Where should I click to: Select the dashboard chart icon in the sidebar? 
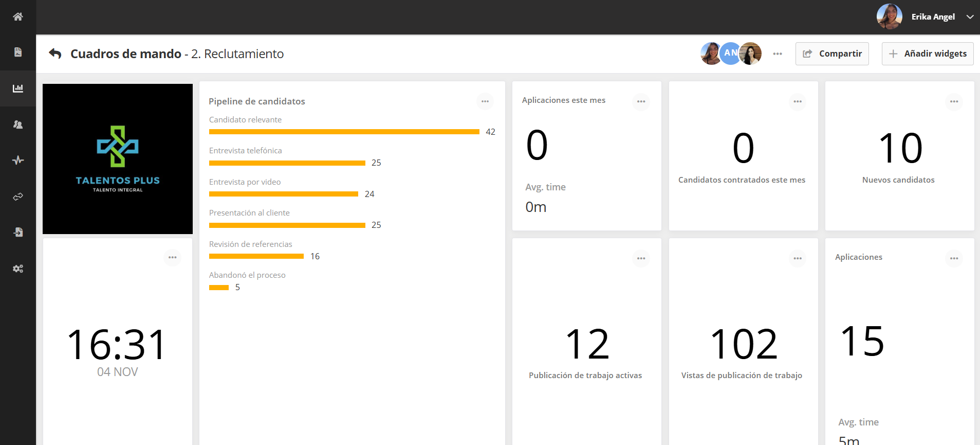click(x=18, y=88)
